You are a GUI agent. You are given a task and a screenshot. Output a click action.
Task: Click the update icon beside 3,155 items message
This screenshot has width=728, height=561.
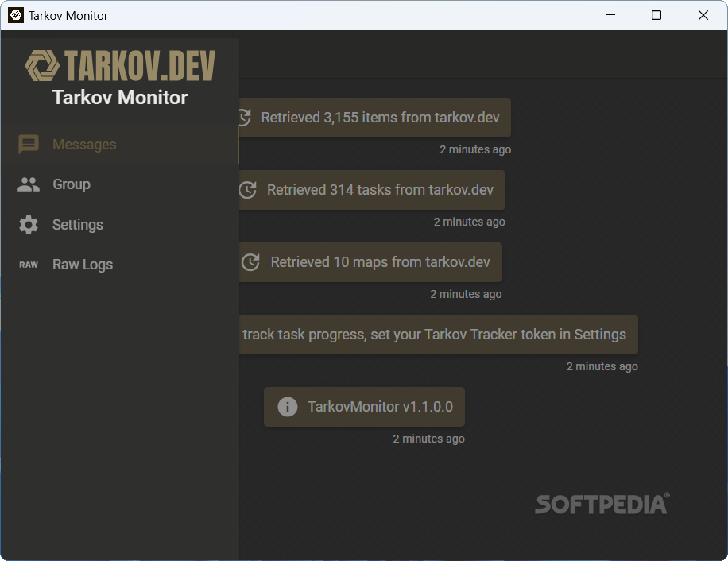[x=245, y=118]
